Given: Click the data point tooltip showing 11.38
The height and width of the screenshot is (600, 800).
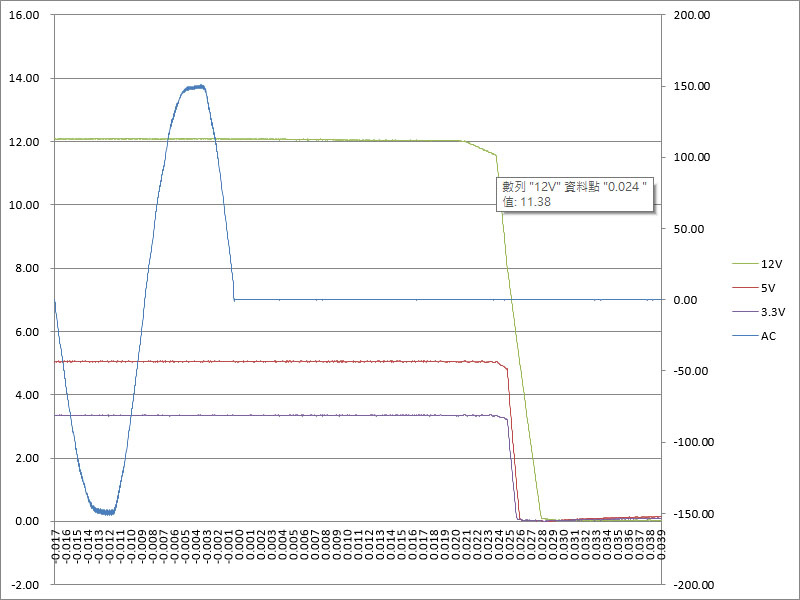Looking at the screenshot, I should pyautogui.click(x=575, y=194).
